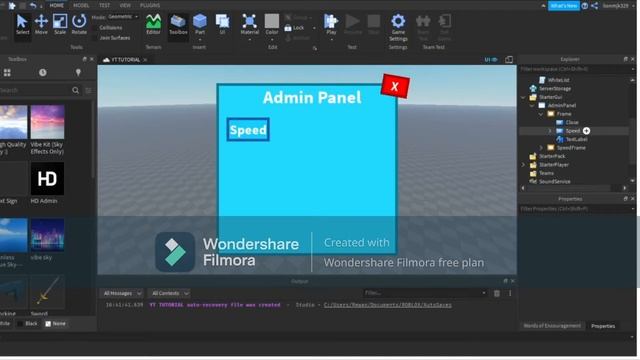
Task: Activate the Move tool
Action: pos(41,24)
